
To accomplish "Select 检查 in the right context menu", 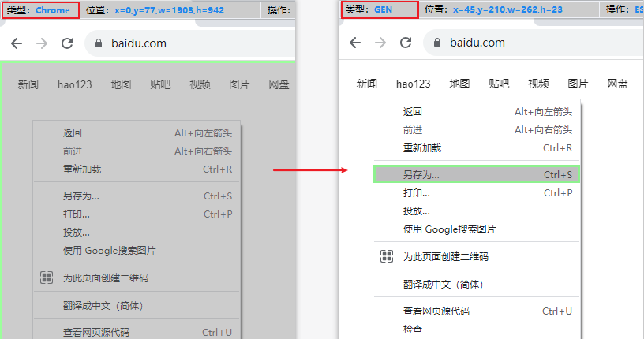I will [413, 329].
